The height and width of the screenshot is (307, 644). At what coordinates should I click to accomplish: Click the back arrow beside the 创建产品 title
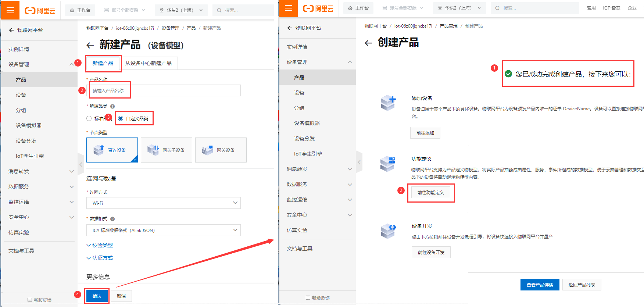pos(368,43)
